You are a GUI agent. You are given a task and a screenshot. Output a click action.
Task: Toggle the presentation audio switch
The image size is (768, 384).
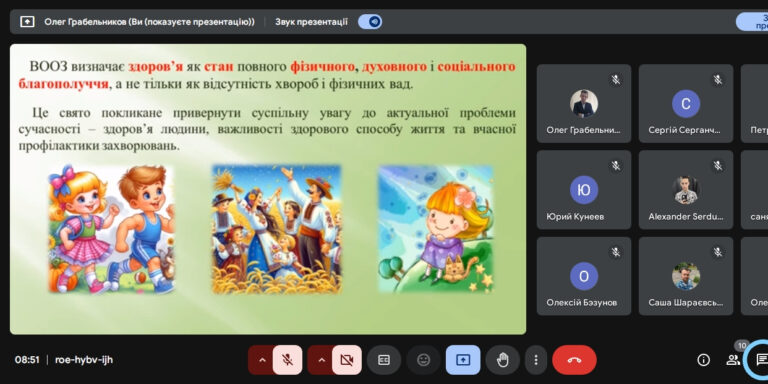[x=370, y=22]
